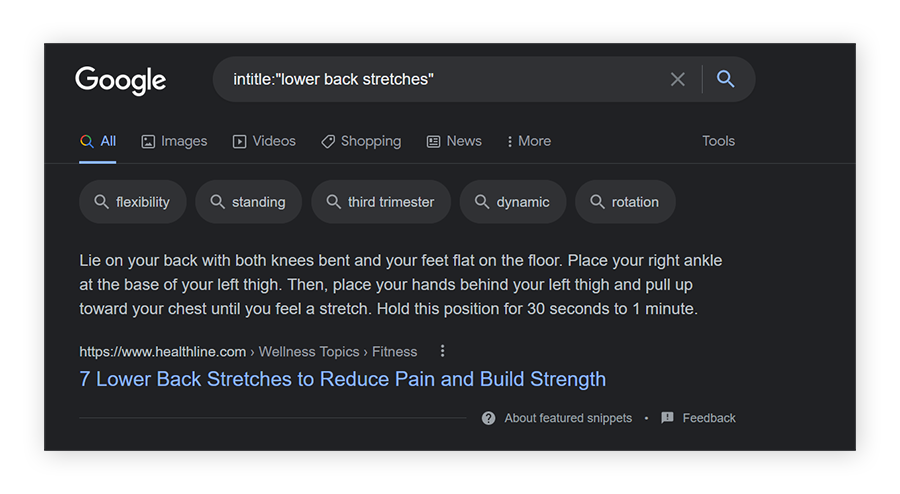Image resolution: width=900 pixels, height=494 pixels.
Task: Click the three-dot menu beside healthline URL
Action: click(x=443, y=351)
